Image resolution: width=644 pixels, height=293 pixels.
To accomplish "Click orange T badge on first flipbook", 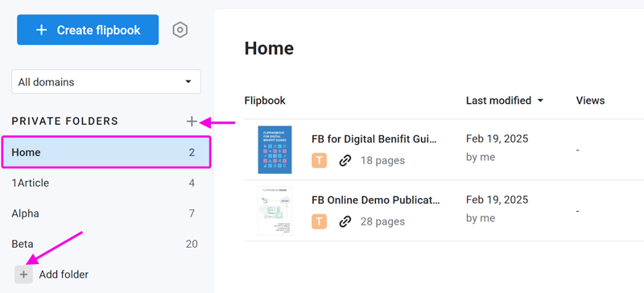I will click(319, 161).
